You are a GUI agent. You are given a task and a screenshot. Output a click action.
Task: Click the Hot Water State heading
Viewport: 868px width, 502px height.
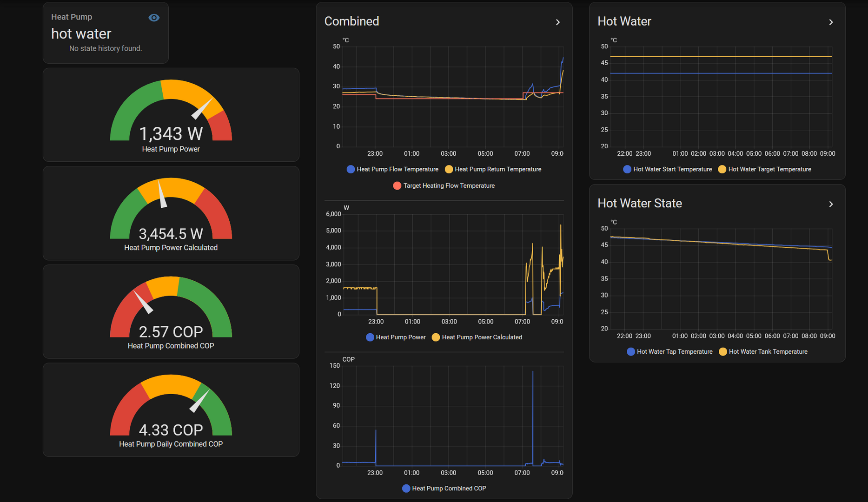pyautogui.click(x=639, y=203)
